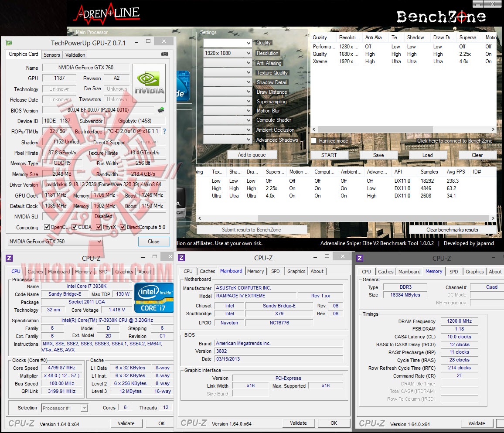The width and height of the screenshot is (504, 433).
Task: Open the Anti Aliasing dropdown
Action: [x=228, y=63]
